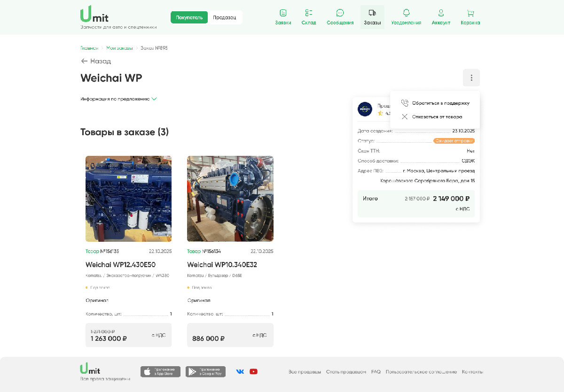Click the App Store download badge
Image resolution: width=564 pixels, height=392 pixels.
pos(160,372)
